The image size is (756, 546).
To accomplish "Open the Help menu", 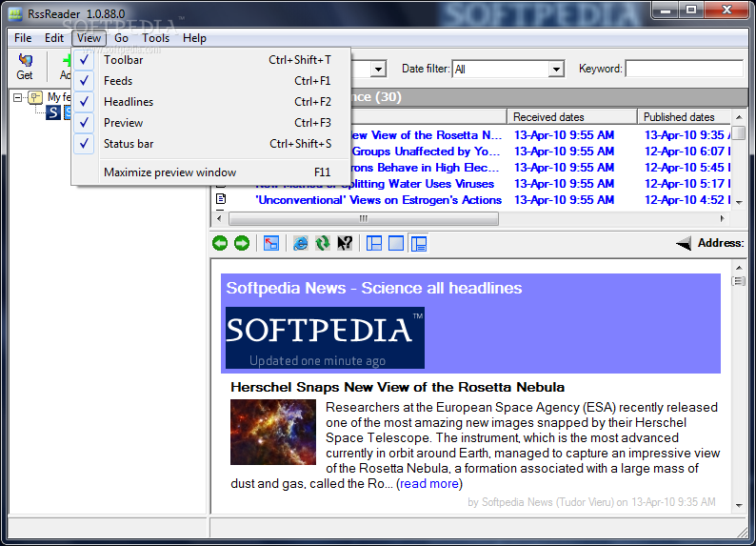I will click(x=194, y=38).
